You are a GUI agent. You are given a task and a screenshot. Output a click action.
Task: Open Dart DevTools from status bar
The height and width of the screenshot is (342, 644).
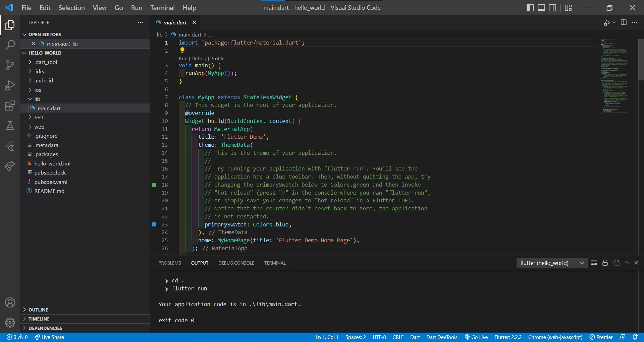(x=442, y=337)
